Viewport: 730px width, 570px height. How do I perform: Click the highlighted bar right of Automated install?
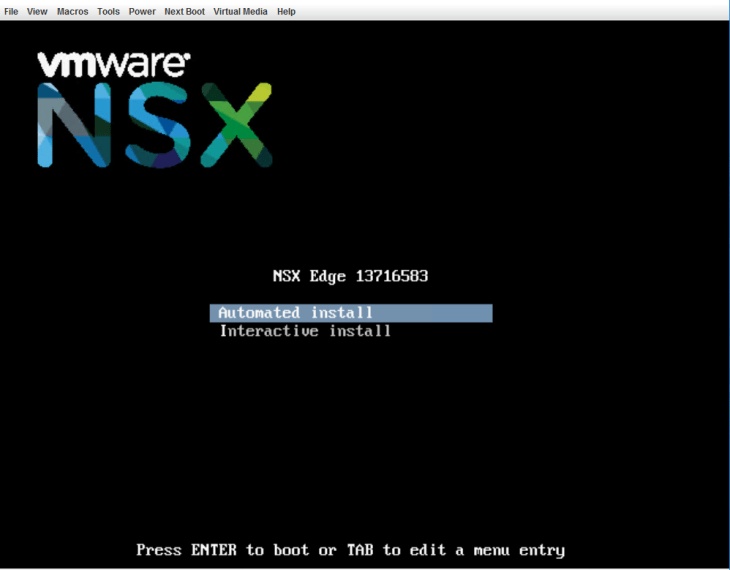435,313
